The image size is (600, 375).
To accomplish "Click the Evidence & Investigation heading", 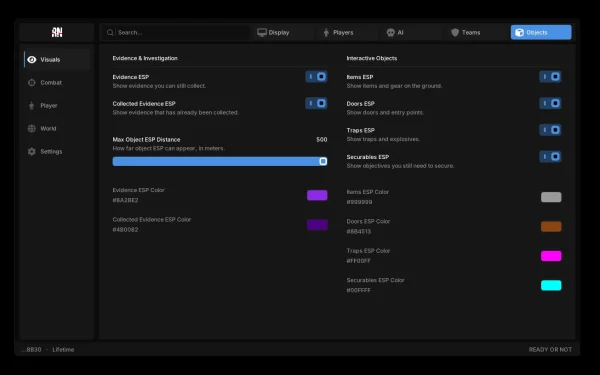I will coord(145,58).
